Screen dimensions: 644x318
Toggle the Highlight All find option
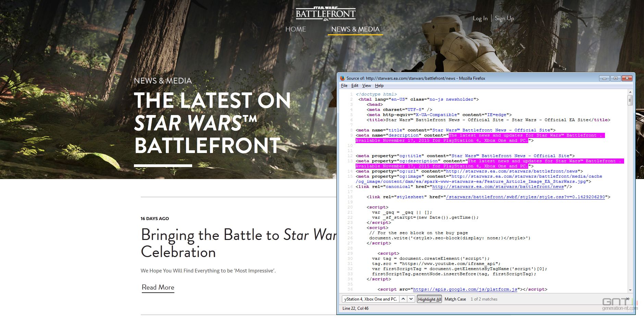click(x=430, y=299)
